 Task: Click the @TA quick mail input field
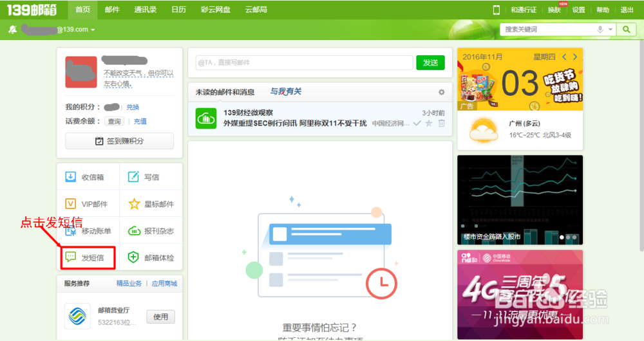pos(304,62)
